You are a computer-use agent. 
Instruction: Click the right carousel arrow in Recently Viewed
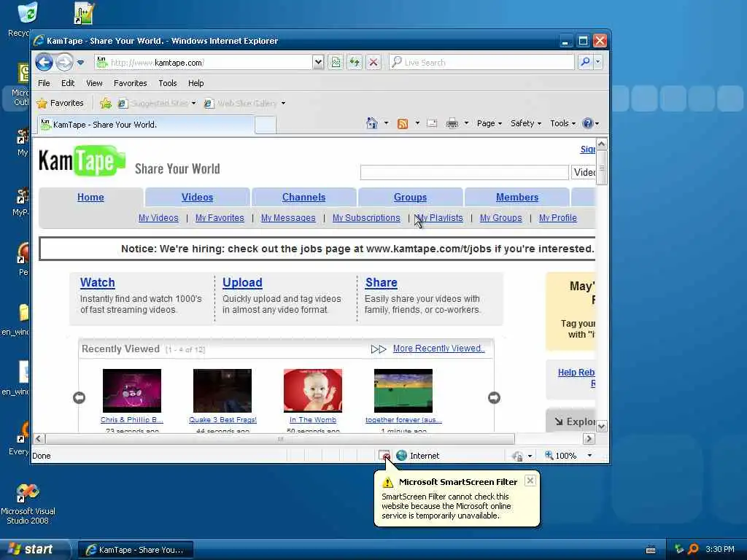point(494,397)
